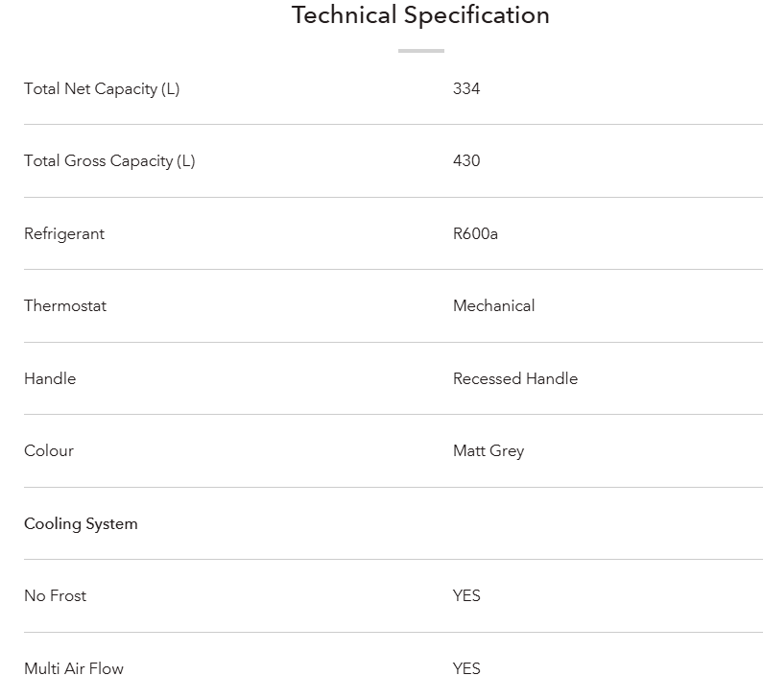Click the Colour label
Image resolution: width=763 pixels, height=700 pixels.
tap(49, 451)
